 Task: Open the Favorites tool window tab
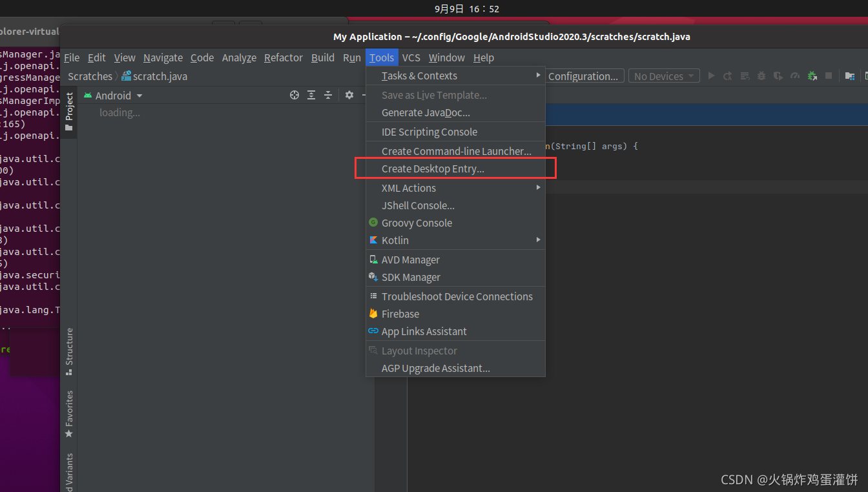click(69, 414)
